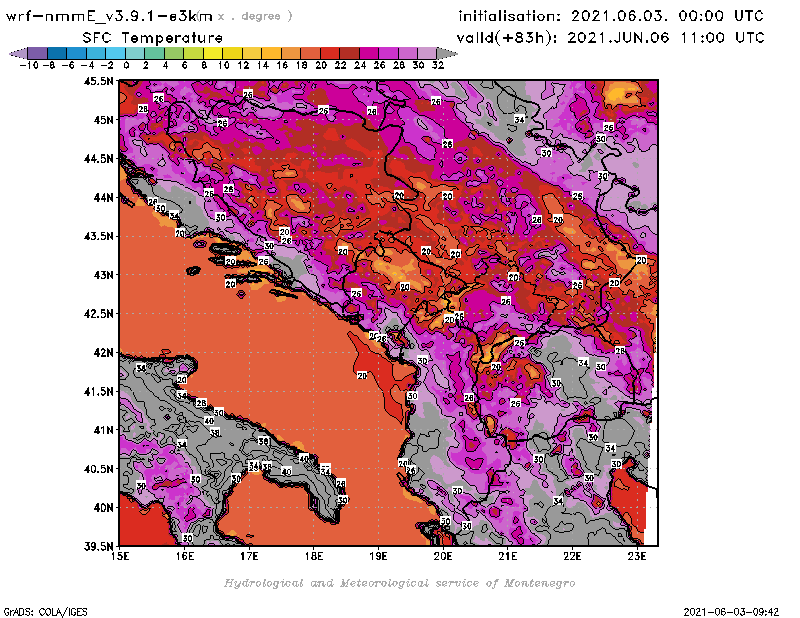This screenshot has width=800, height=618.
Task: Click the 39.5N latitude label
Action: 98,547
